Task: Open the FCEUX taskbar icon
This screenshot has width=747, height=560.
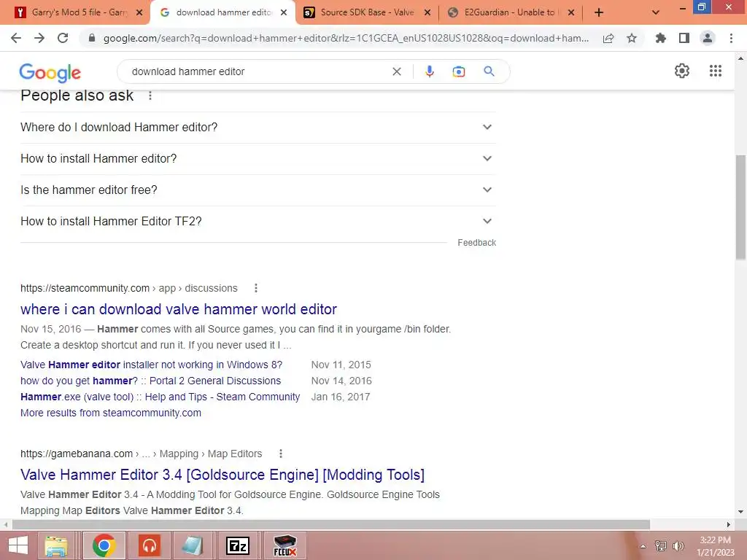Action: (x=285, y=545)
